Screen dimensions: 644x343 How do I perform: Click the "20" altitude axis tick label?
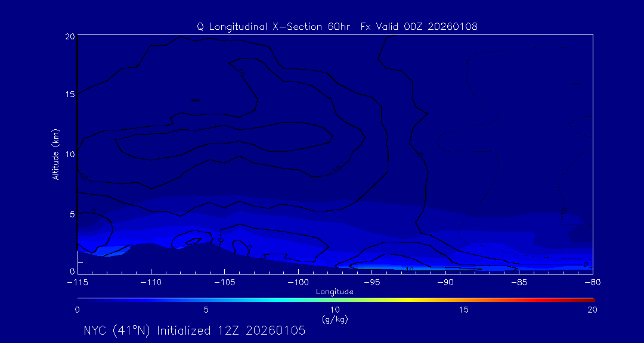[x=69, y=36]
